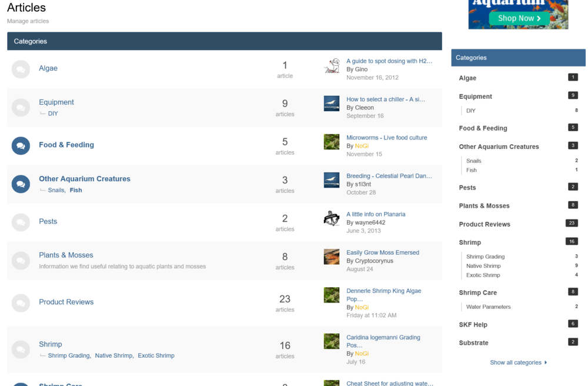The height and width of the screenshot is (386, 588).
Task: Open Other Aquarium Creatures in main list
Action: coord(85,179)
